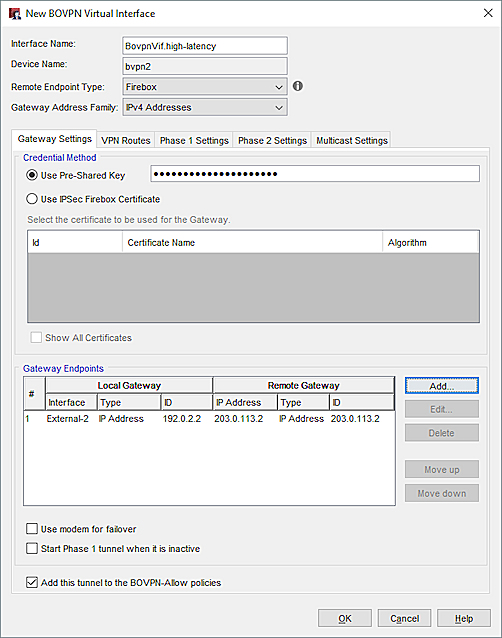Screen dimensions: 502x638
Task: Click the info icon beside Remote Endpoint Type
Action: tap(298, 86)
